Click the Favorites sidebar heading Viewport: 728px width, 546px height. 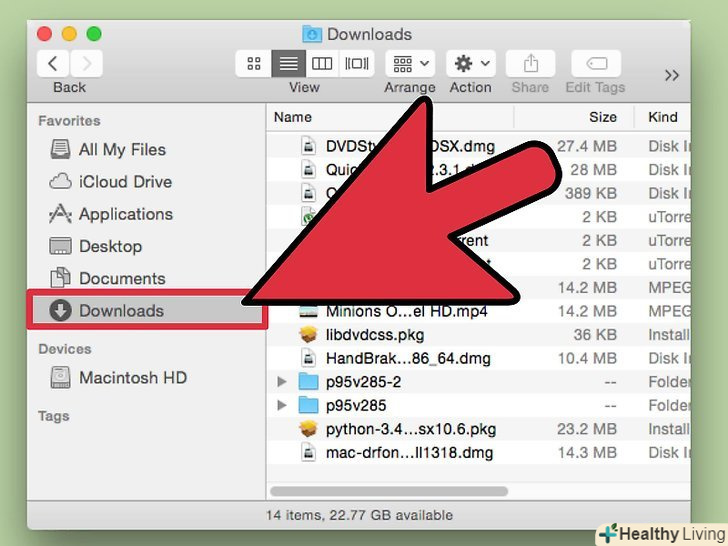coord(69,121)
